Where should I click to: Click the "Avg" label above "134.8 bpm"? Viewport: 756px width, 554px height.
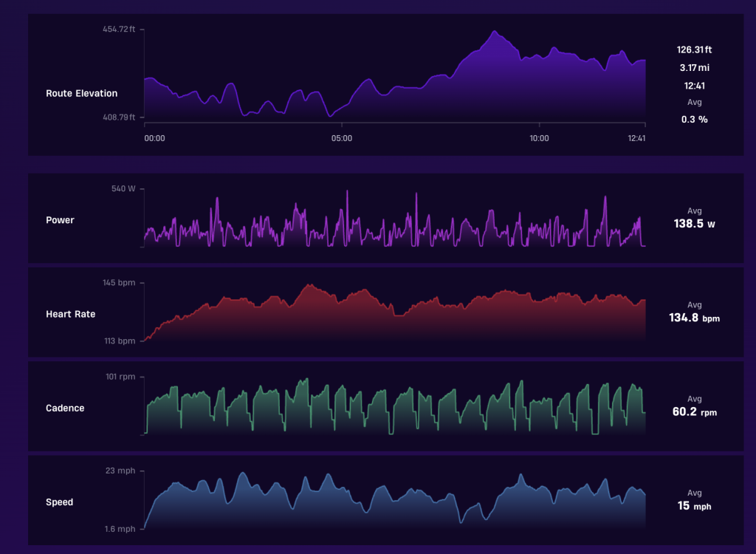coord(694,305)
